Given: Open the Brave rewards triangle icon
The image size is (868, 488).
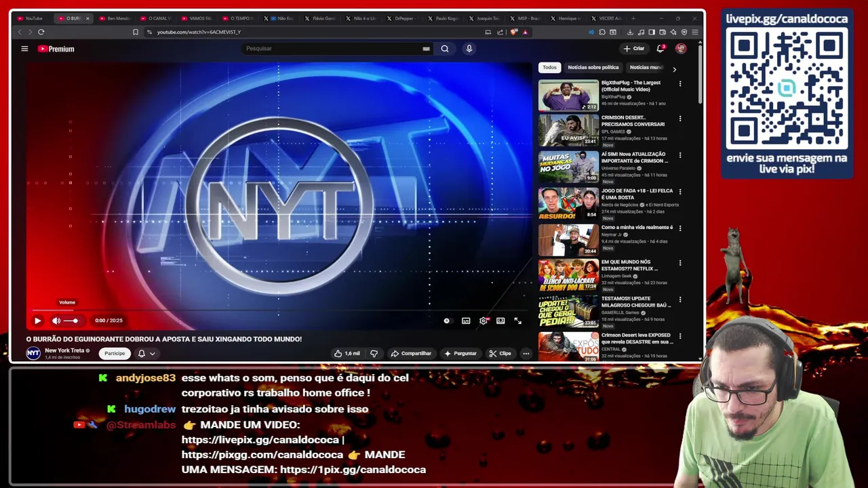Looking at the screenshot, I should coord(525,32).
